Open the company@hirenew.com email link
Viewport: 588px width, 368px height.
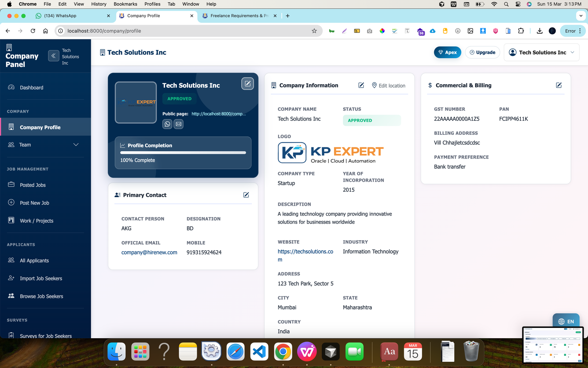tap(149, 252)
